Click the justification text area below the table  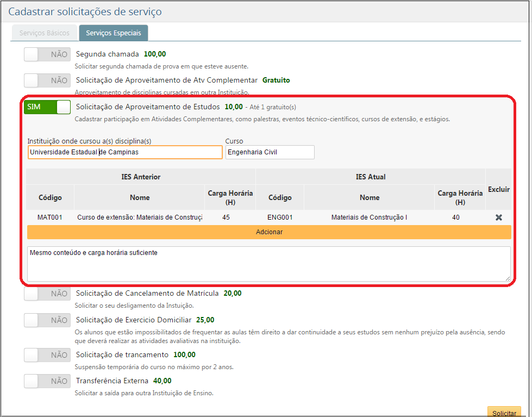[268, 264]
